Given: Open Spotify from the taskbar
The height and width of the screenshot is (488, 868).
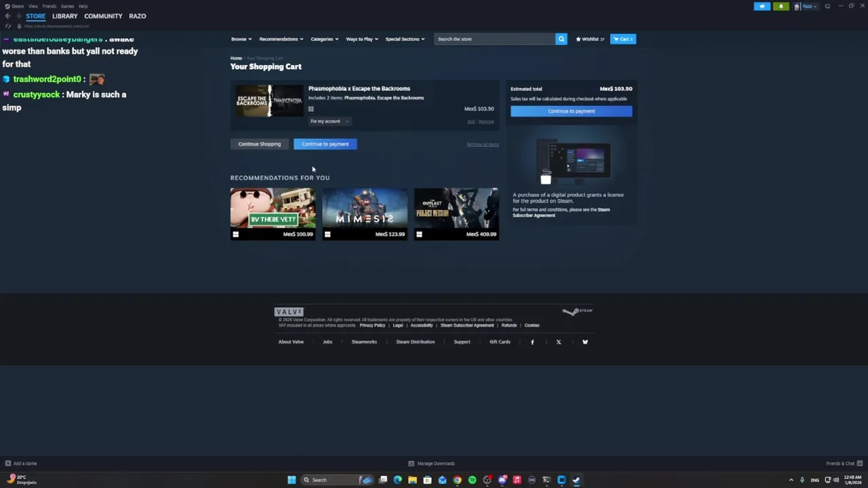Looking at the screenshot, I should [472, 480].
